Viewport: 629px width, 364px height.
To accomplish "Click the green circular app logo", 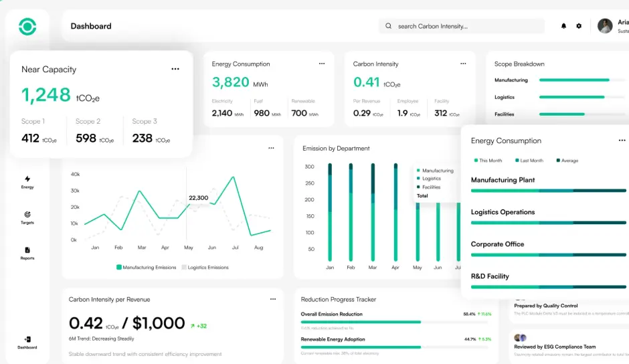I will click(27, 27).
